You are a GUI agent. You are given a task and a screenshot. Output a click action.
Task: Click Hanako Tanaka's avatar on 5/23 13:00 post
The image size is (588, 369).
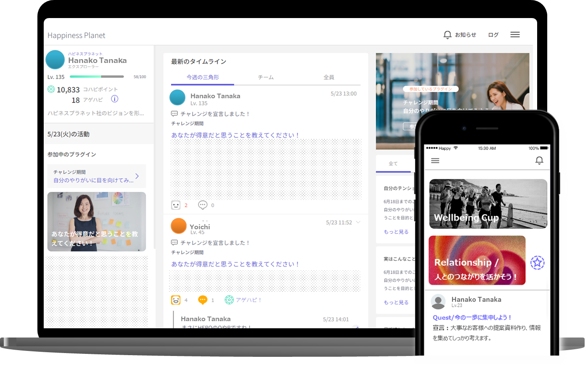177,97
